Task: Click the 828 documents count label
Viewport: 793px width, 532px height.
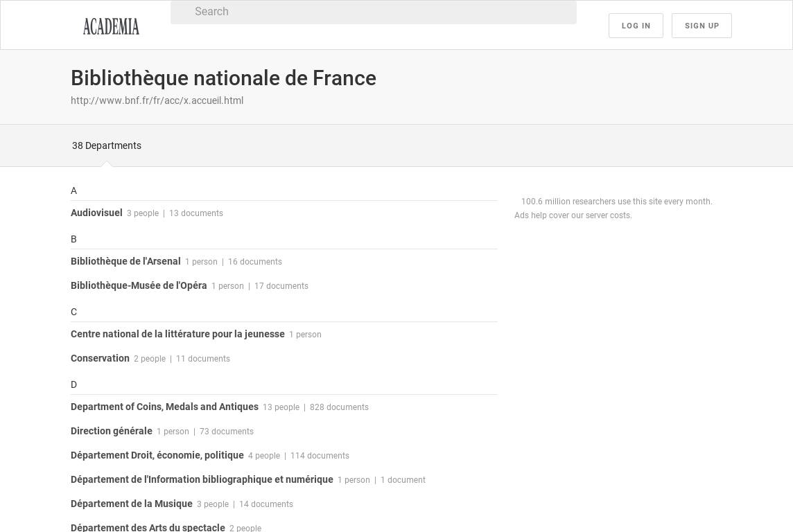Action: click(339, 407)
